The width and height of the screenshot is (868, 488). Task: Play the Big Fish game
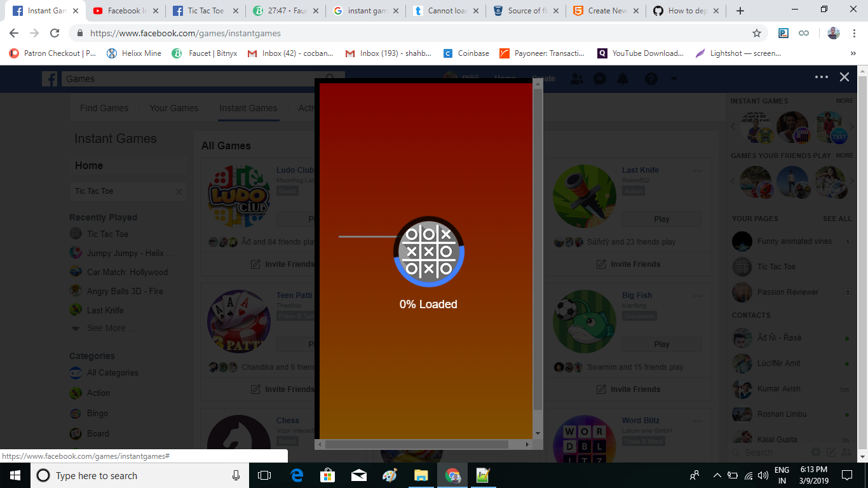pyautogui.click(x=661, y=344)
